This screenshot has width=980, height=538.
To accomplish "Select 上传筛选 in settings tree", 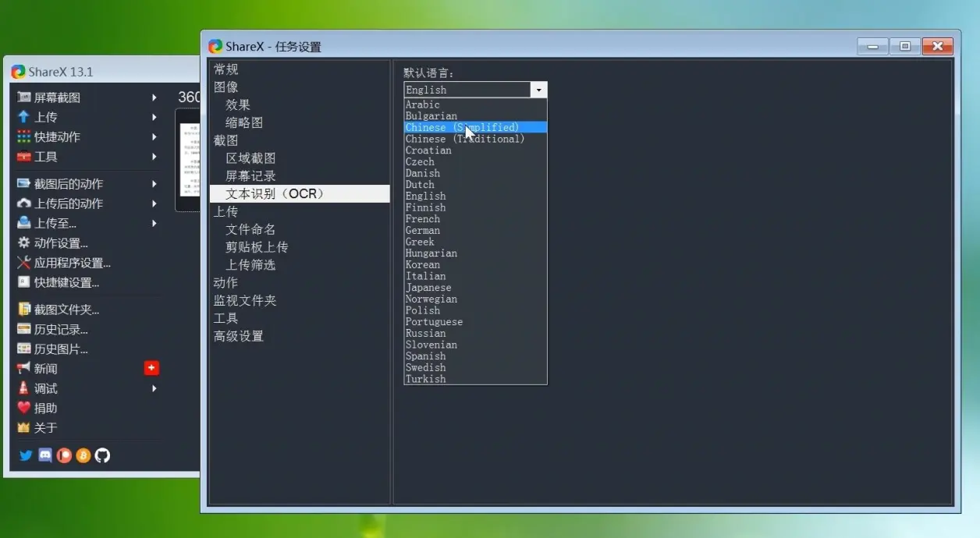I will pyautogui.click(x=250, y=265).
